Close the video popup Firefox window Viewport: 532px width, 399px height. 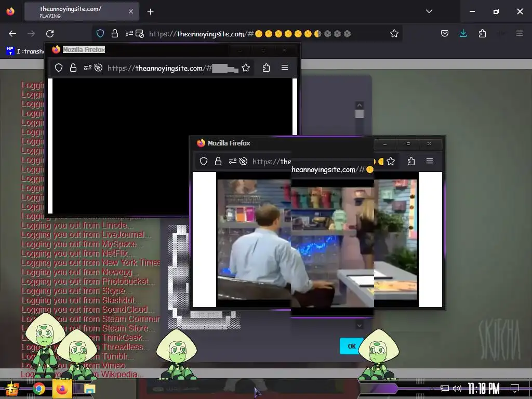click(429, 143)
